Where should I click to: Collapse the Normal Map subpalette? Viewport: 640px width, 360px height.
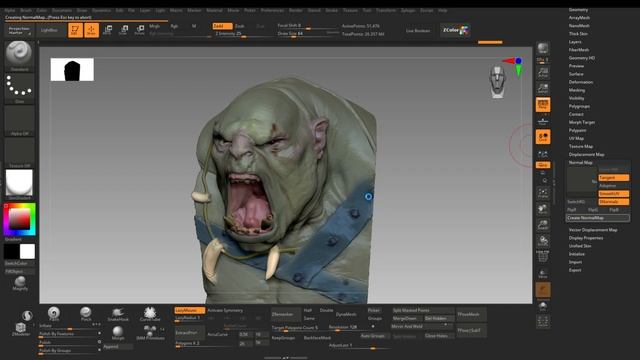click(x=580, y=162)
